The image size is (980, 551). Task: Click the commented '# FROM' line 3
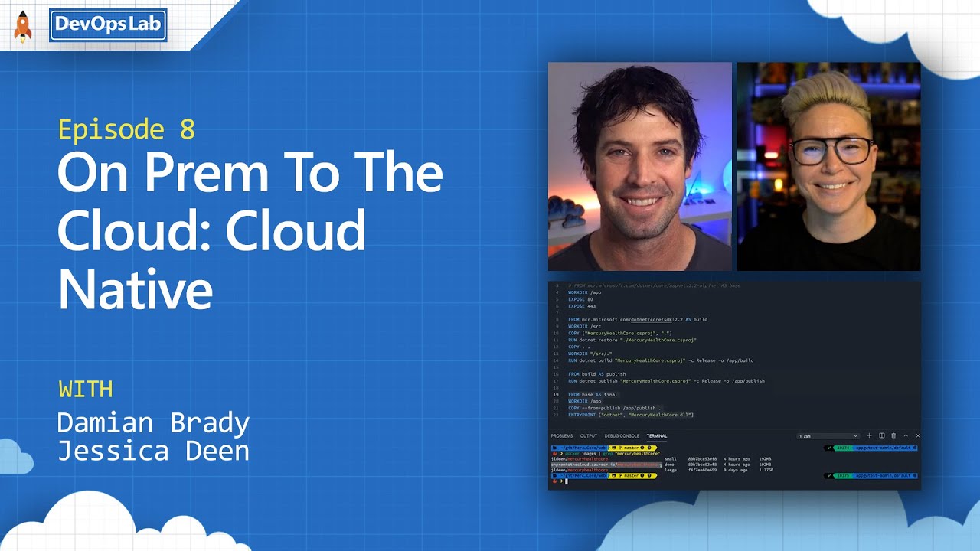pos(655,285)
